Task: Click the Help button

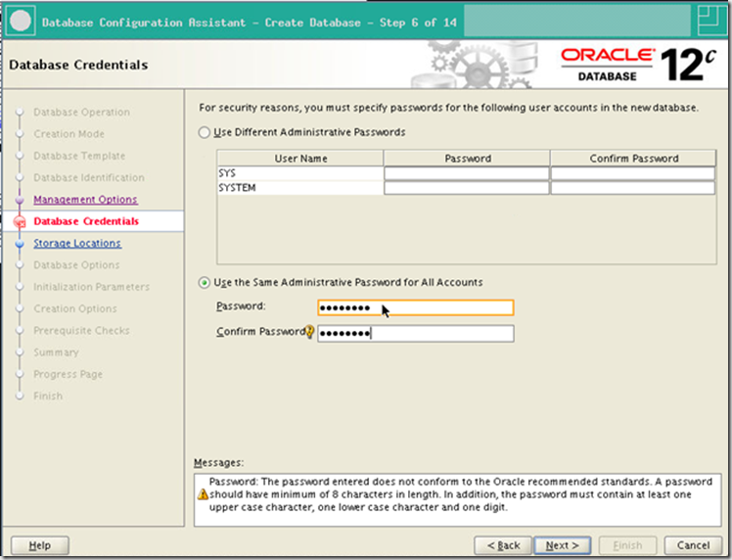Action: [40, 545]
